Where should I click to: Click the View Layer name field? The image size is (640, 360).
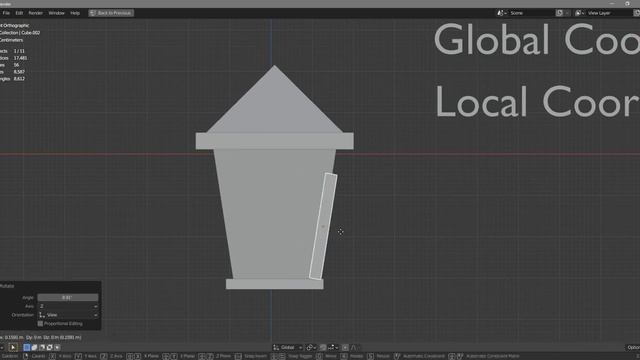(x=609, y=13)
